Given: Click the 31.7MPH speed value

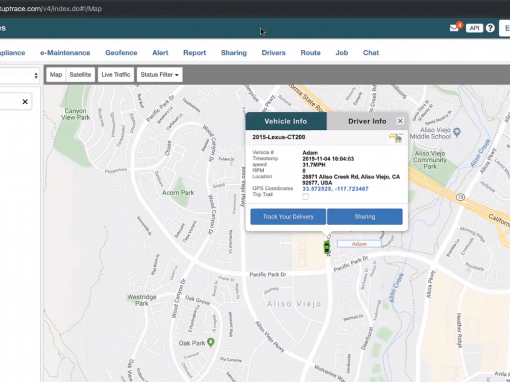Looking at the screenshot, I should (x=314, y=165).
